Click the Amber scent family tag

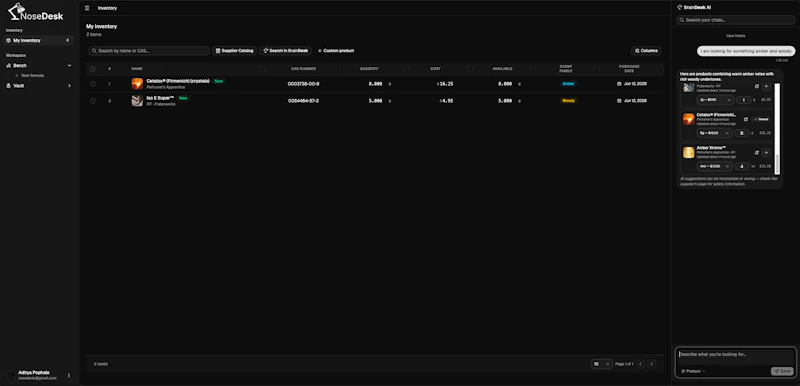tap(568, 84)
